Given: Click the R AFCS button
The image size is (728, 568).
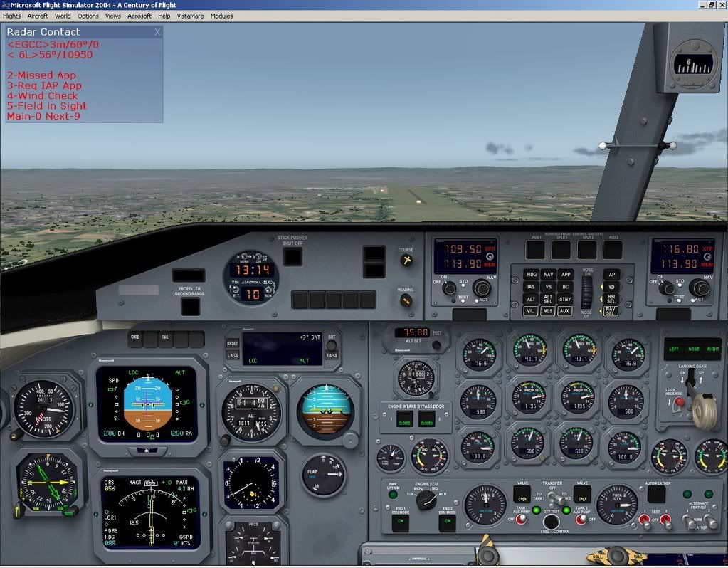Looking at the screenshot, I should click(332, 355).
